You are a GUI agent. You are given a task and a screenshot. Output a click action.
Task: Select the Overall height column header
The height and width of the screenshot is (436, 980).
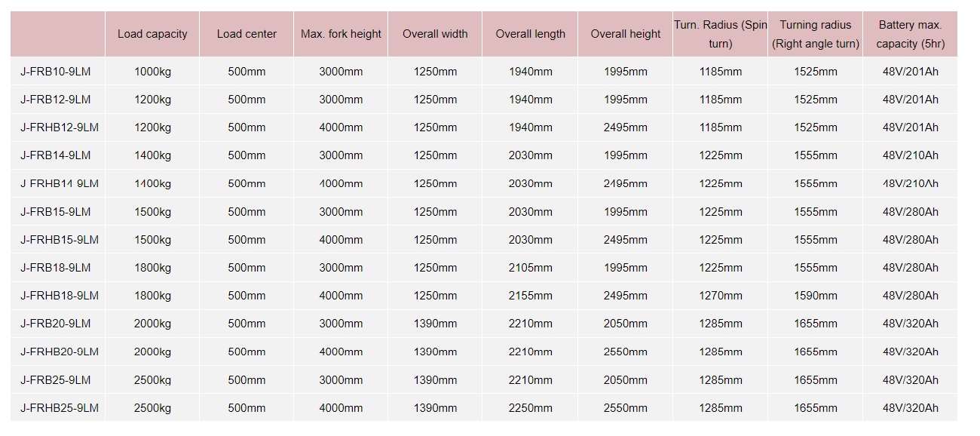[626, 34]
